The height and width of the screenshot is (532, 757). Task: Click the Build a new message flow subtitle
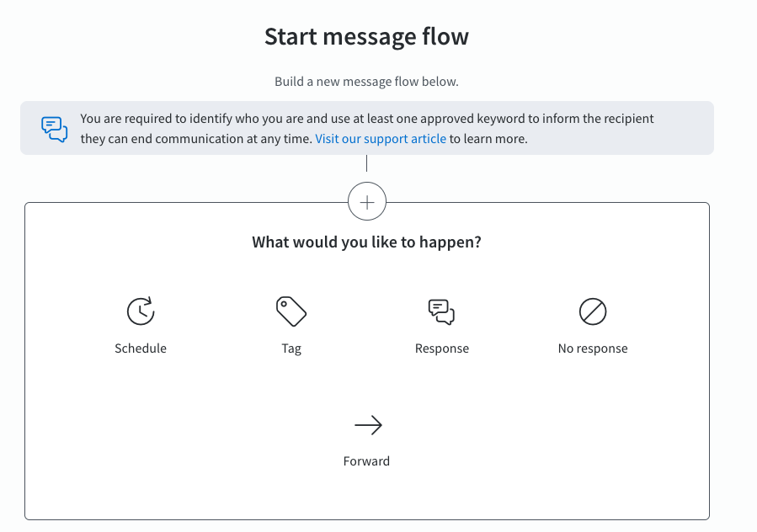pos(366,82)
